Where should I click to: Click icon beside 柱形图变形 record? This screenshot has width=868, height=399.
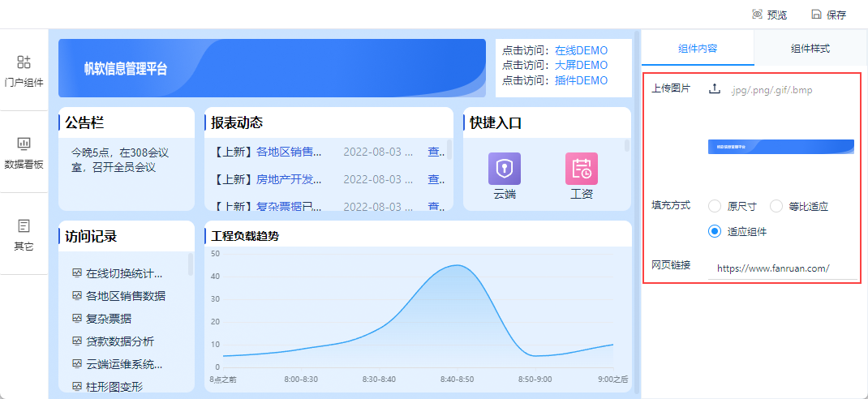click(x=77, y=386)
